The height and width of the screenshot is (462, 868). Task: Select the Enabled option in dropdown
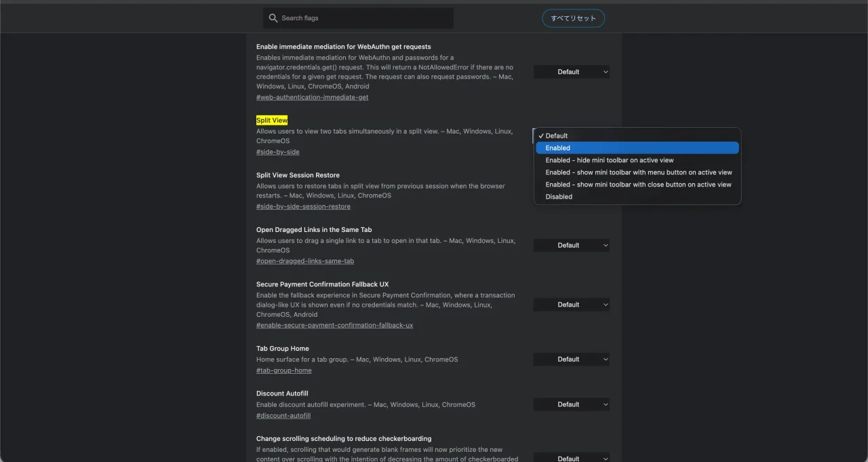[637, 148]
